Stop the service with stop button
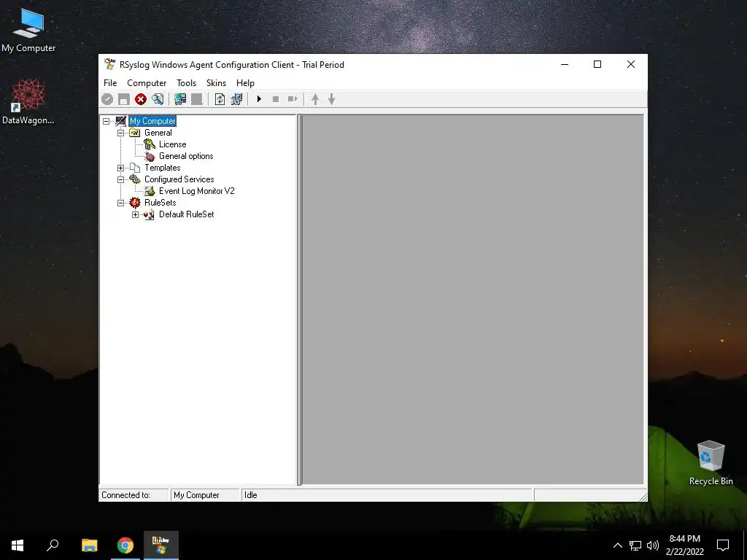Viewport: 747px width, 560px height. click(x=275, y=99)
